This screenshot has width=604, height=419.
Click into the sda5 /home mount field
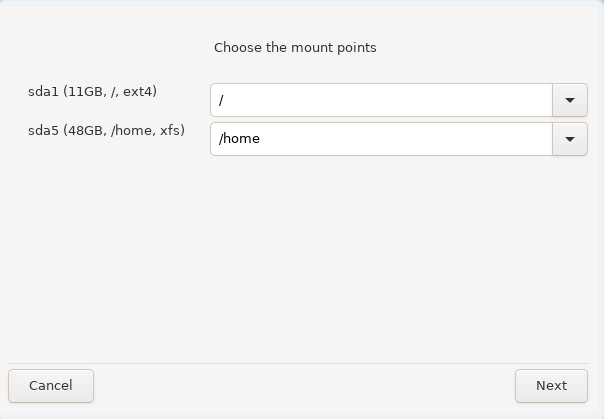point(381,139)
